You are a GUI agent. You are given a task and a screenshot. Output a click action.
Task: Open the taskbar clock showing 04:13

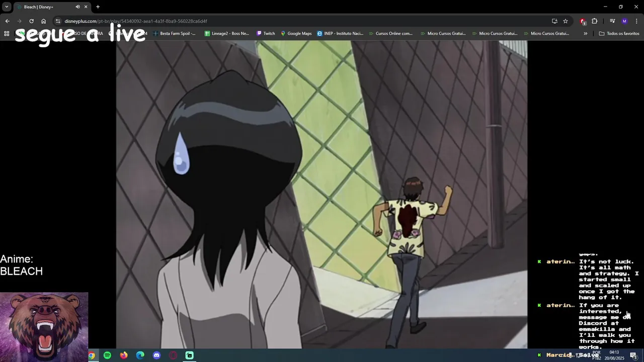pyautogui.click(x=614, y=355)
